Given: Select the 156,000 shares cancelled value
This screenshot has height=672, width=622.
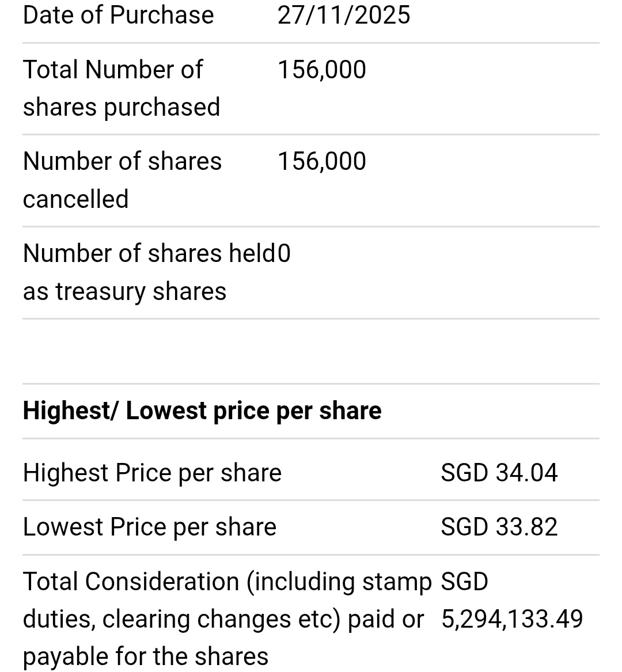Looking at the screenshot, I should (x=322, y=161).
